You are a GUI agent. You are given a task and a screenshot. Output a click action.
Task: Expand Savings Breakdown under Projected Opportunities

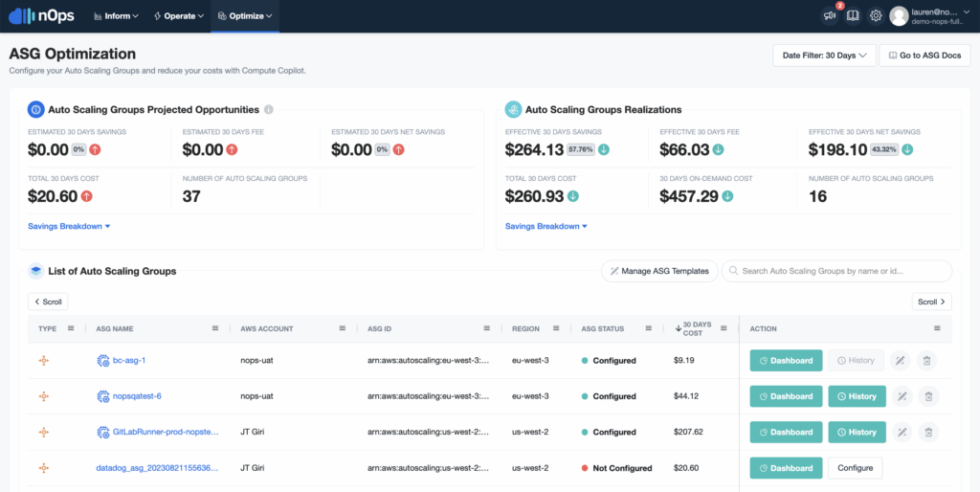[x=70, y=227]
